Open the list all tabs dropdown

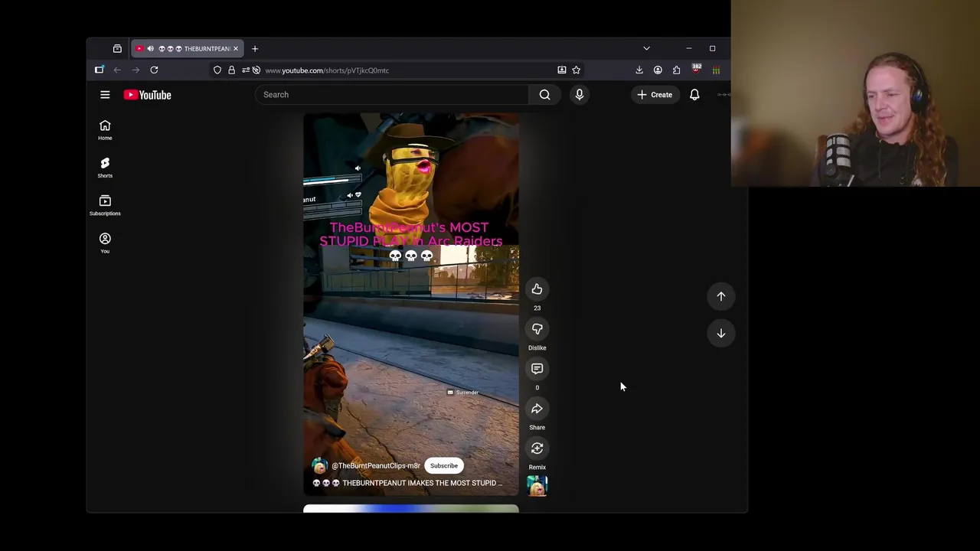pyautogui.click(x=646, y=48)
